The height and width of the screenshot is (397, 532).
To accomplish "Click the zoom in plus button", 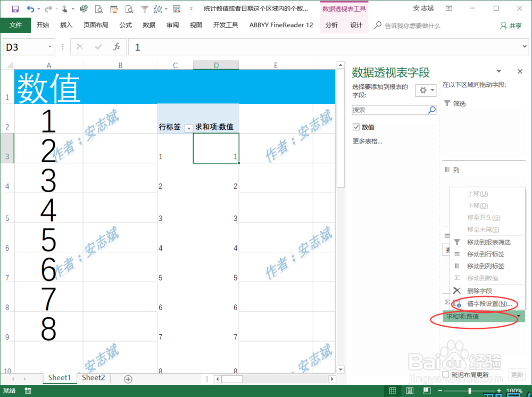I will [x=499, y=391].
